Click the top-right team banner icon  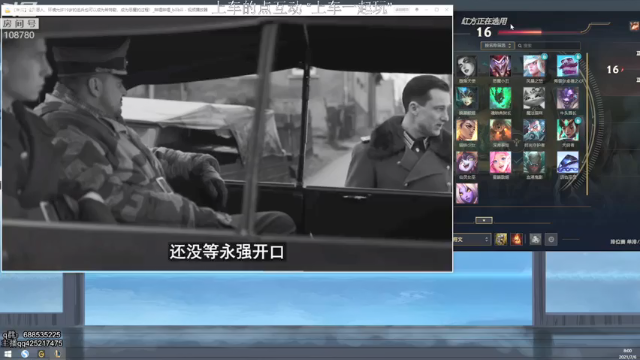point(634,27)
